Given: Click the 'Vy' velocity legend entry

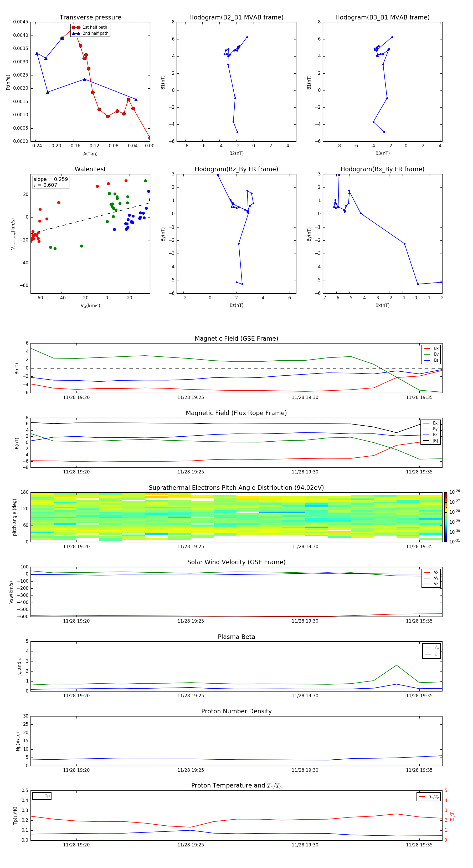Looking at the screenshot, I should click(431, 578).
